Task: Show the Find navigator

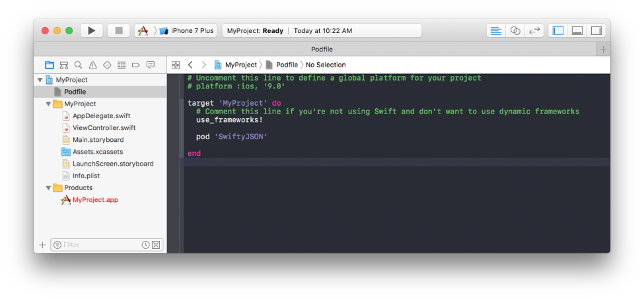Action: (x=78, y=65)
